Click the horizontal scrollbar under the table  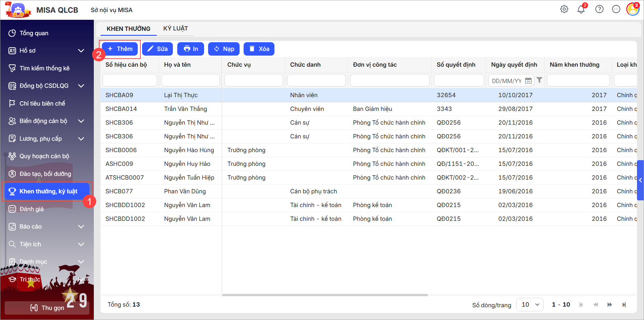point(325,295)
